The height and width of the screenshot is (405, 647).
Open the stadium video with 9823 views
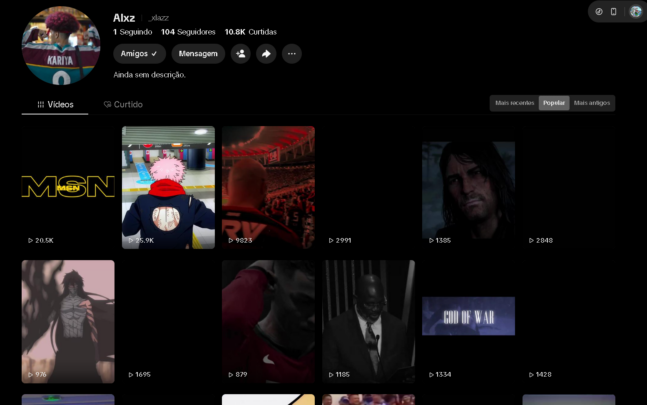pyautogui.click(x=268, y=187)
